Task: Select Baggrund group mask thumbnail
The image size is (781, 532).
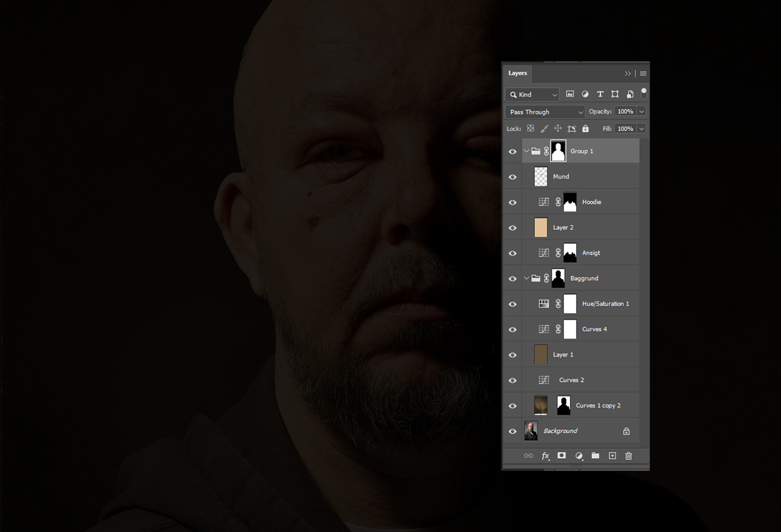Action: (x=558, y=278)
